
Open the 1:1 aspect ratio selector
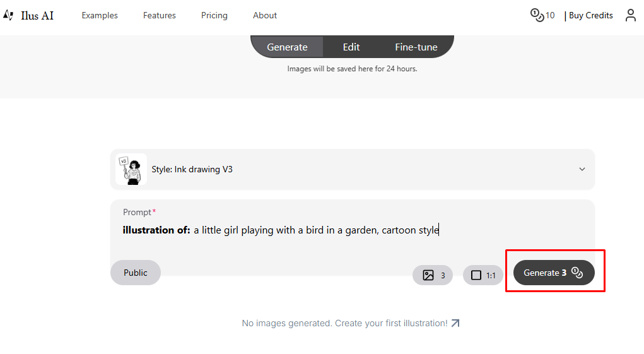click(x=483, y=275)
